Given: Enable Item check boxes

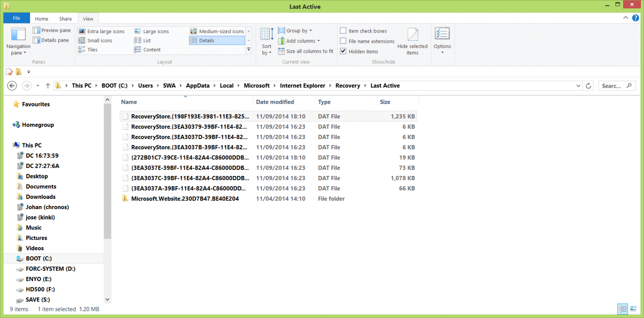Looking at the screenshot, I should coord(343,31).
